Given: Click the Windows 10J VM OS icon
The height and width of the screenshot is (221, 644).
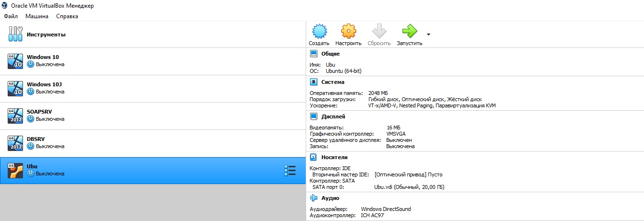Looking at the screenshot, I should point(15,89).
